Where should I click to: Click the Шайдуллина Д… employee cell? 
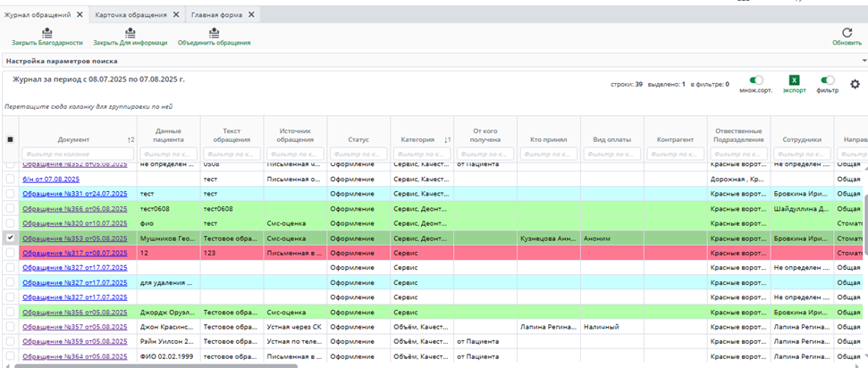click(802, 209)
